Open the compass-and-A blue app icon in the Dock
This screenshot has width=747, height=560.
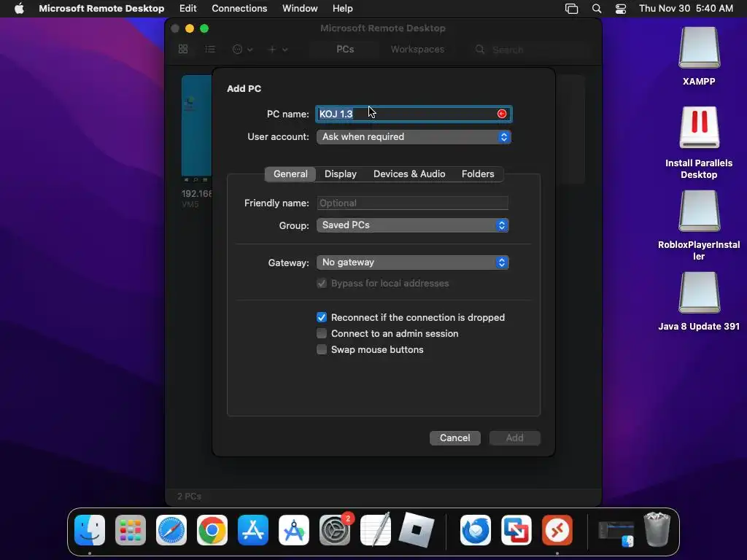coord(294,530)
